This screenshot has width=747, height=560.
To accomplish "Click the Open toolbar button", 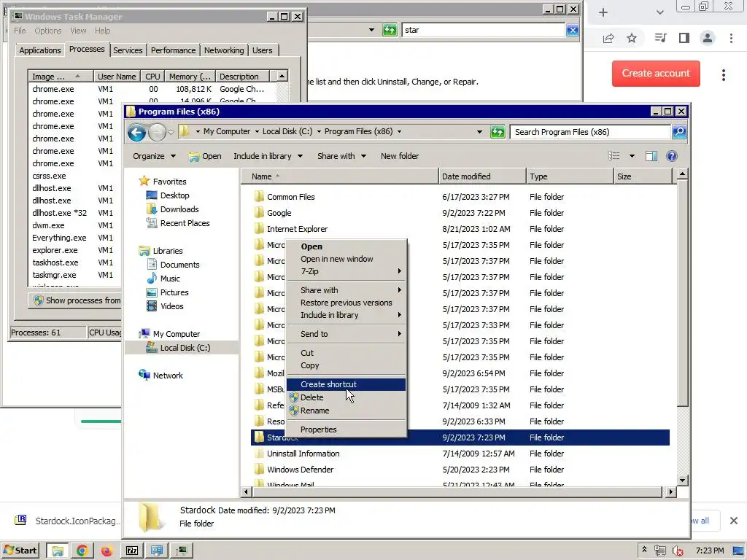I will click(205, 156).
